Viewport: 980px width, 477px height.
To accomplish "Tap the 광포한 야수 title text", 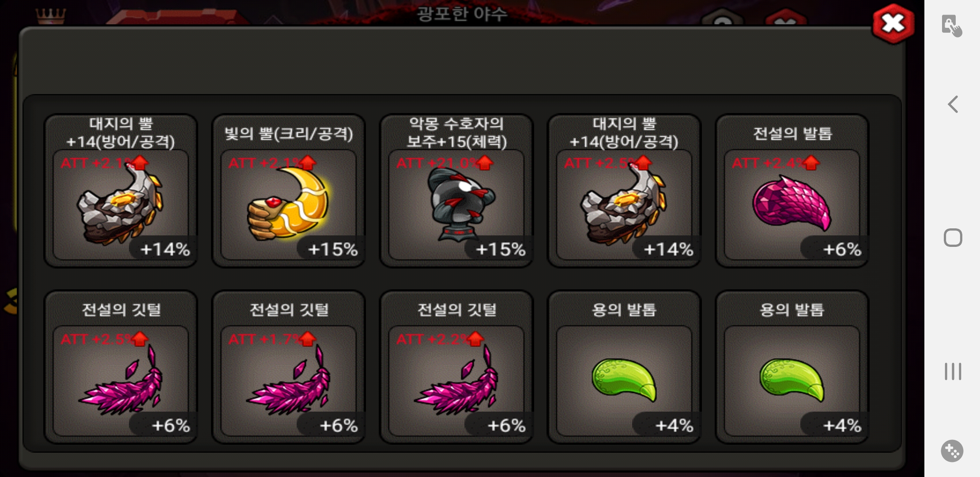I will pos(462,14).
